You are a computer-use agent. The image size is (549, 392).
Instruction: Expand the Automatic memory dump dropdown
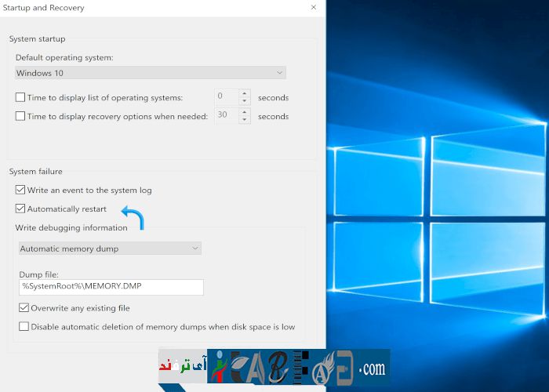pyautogui.click(x=110, y=249)
